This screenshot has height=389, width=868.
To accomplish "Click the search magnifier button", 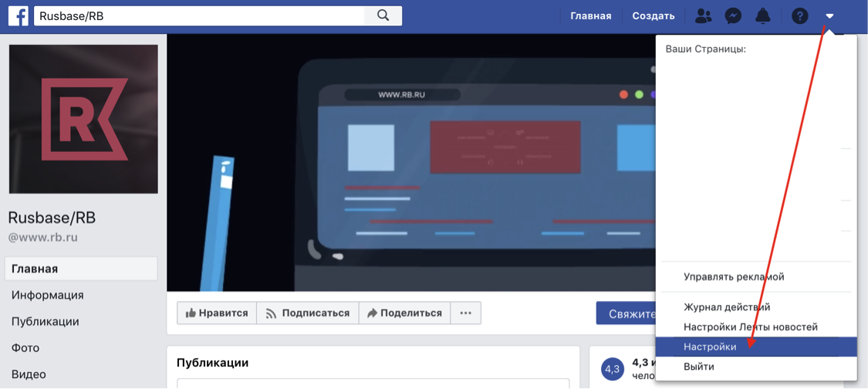I will [383, 16].
